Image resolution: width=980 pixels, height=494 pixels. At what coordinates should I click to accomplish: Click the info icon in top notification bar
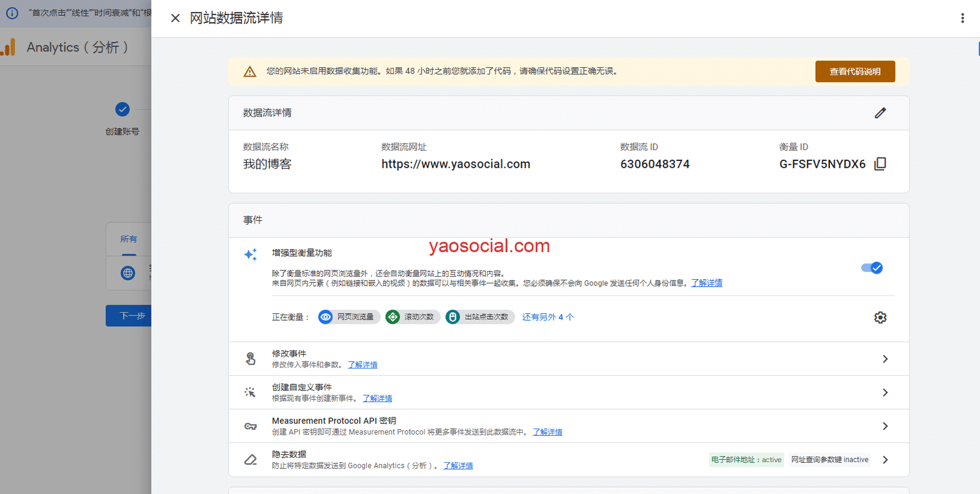pos(12,13)
